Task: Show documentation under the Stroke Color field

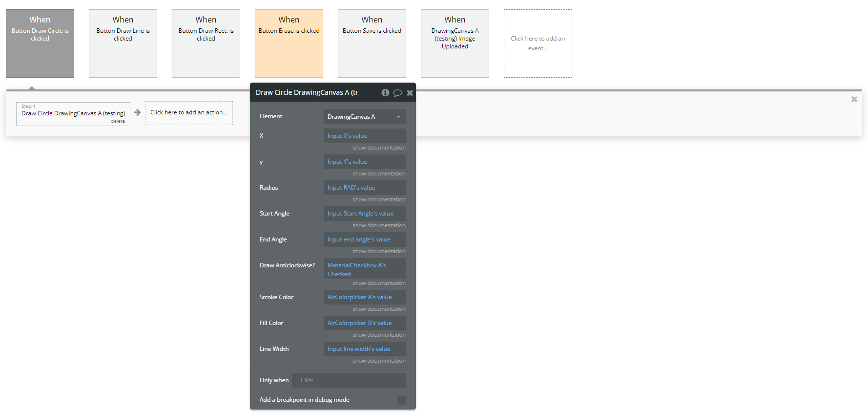Action: click(x=379, y=309)
